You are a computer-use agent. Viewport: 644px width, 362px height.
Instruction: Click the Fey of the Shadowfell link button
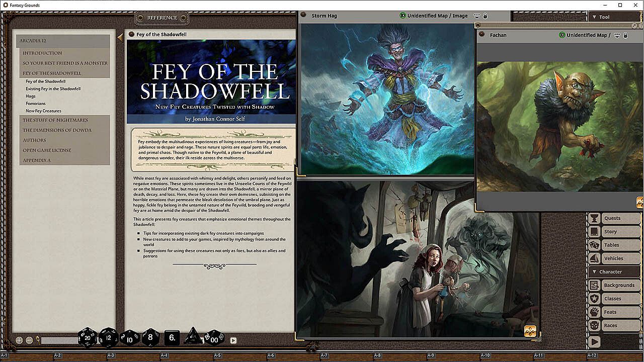pos(131,34)
